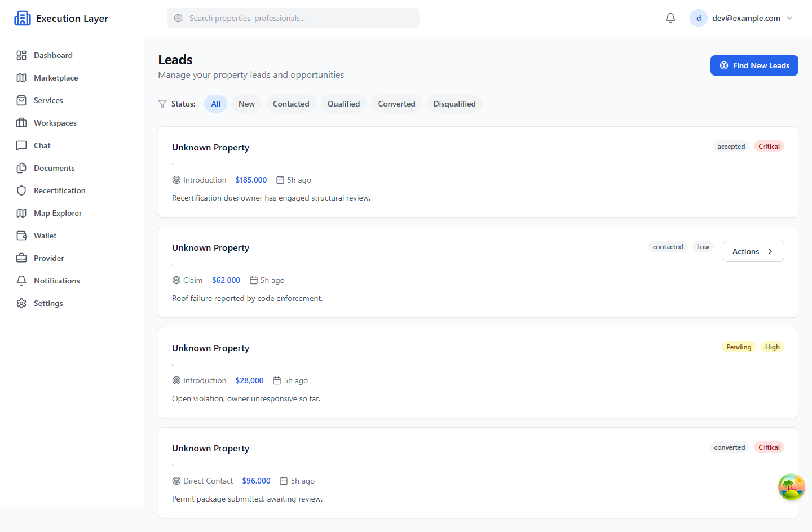Expand the account dropdown chevron
This screenshot has width=812, height=532.
point(789,18)
